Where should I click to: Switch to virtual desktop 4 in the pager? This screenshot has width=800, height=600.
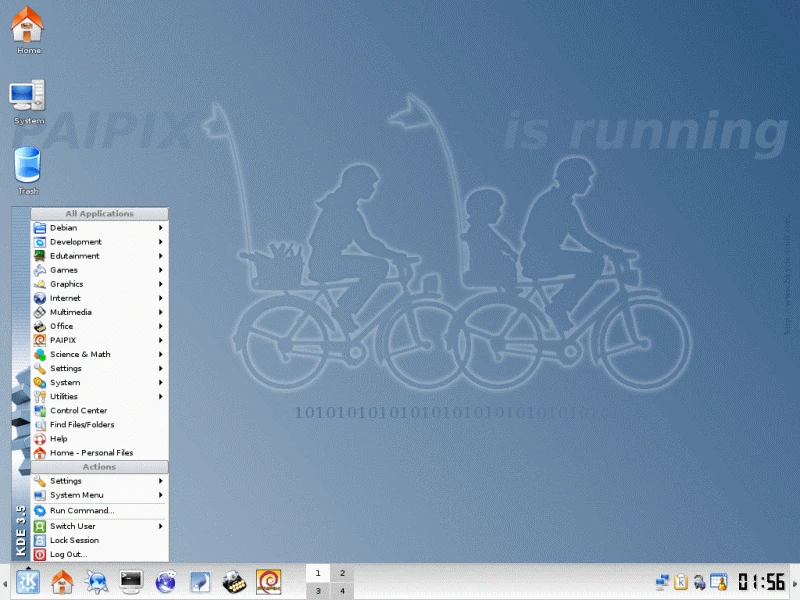[x=342, y=589]
